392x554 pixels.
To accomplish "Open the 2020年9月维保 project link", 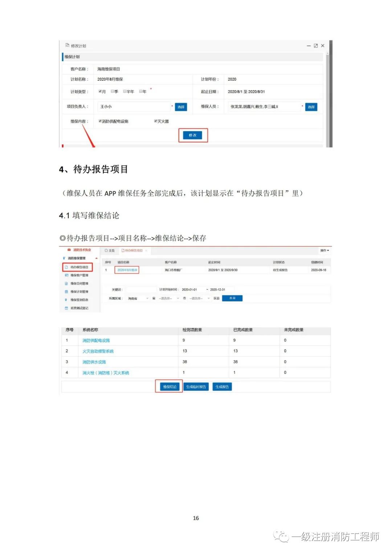I will click(127, 270).
